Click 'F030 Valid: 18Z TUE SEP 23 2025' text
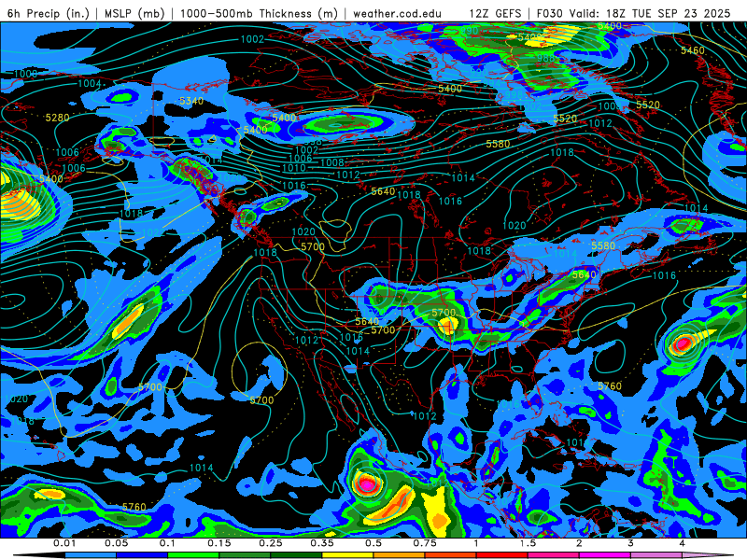Viewport: 747px width, 560px height. pos(633,13)
